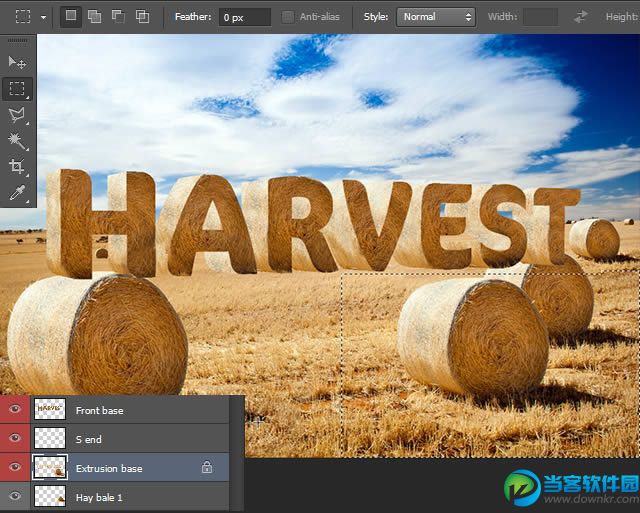Select the Move tool

17,62
